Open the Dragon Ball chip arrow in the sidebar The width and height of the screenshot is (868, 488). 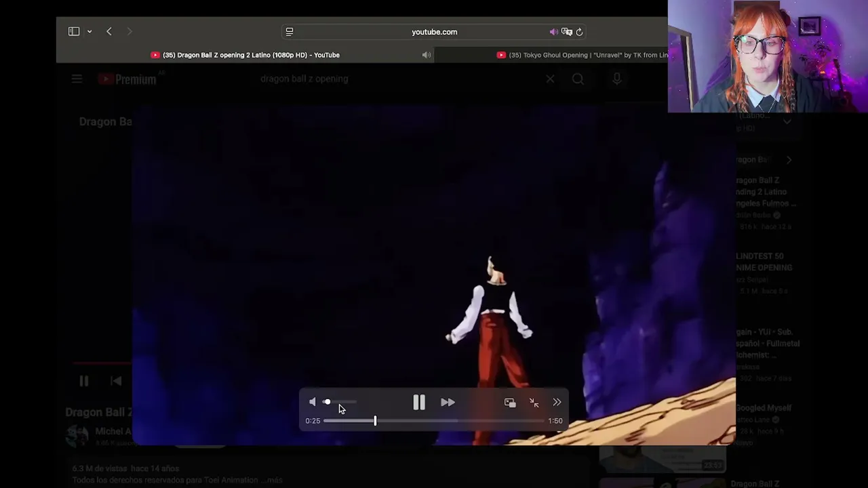(789, 160)
